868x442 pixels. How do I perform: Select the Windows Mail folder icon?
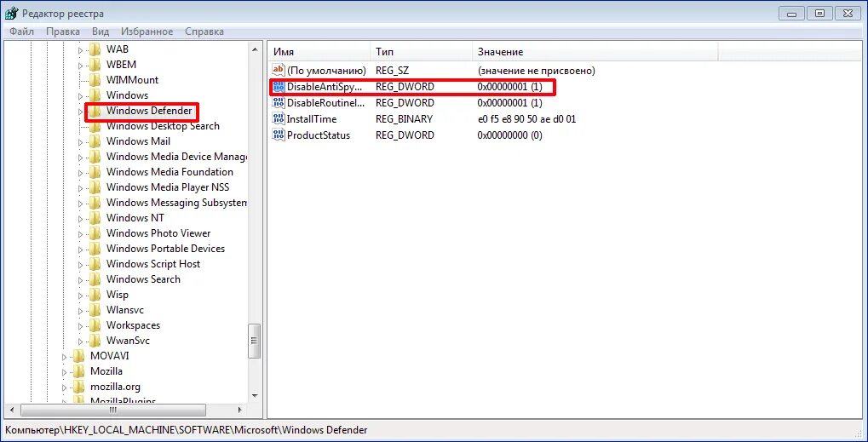click(95, 141)
